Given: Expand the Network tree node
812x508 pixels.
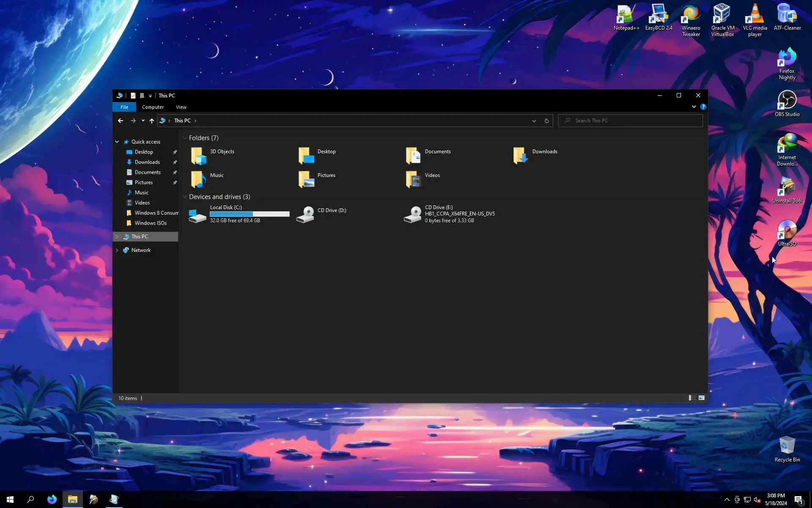Looking at the screenshot, I should (117, 250).
